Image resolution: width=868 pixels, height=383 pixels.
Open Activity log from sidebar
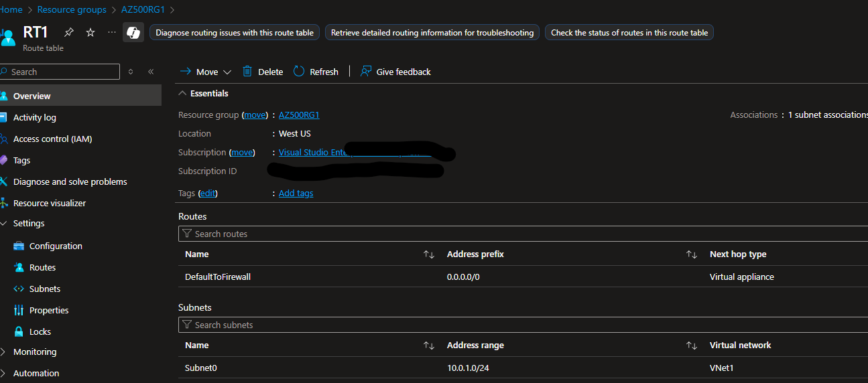pos(35,117)
